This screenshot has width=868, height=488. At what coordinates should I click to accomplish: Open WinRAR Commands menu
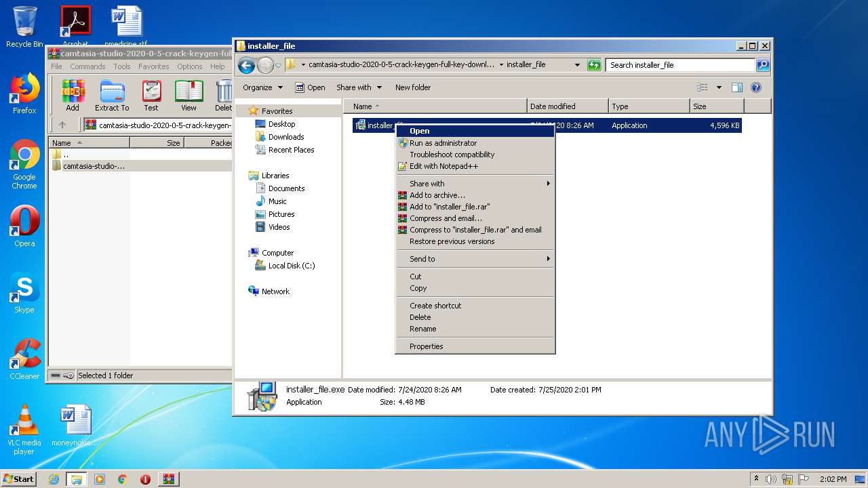click(87, 66)
